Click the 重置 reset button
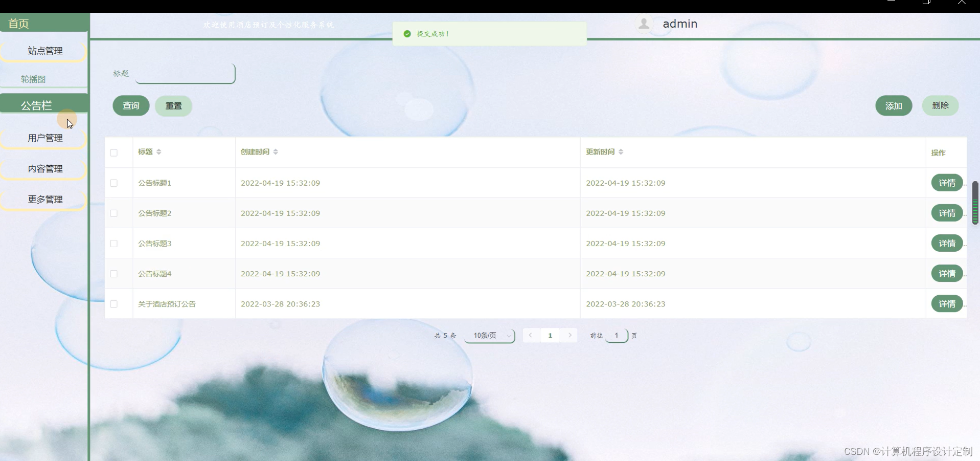Viewport: 980px width, 461px height. point(173,105)
